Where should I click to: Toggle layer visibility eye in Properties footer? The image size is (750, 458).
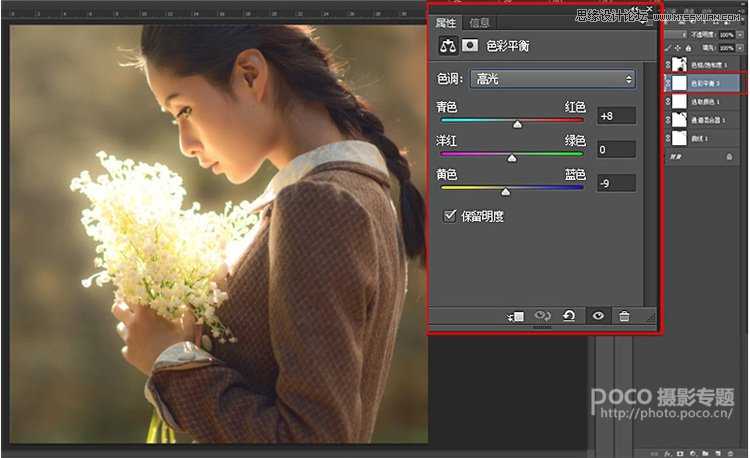[x=598, y=316]
